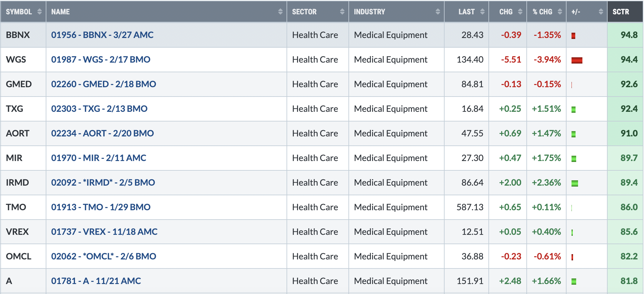Sort by SECTOR using its arrow icon
The image size is (644, 294).
point(342,12)
